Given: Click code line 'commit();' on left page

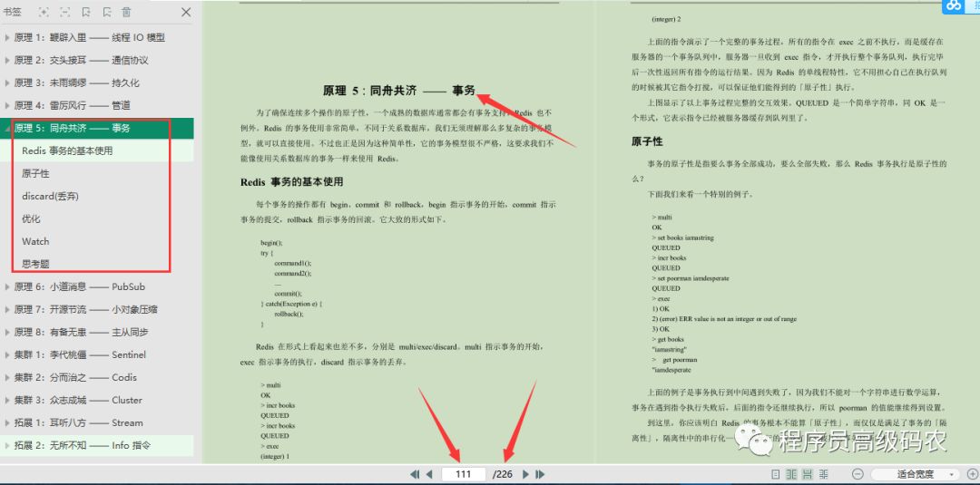Looking at the screenshot, I should (x=289, y=294).
